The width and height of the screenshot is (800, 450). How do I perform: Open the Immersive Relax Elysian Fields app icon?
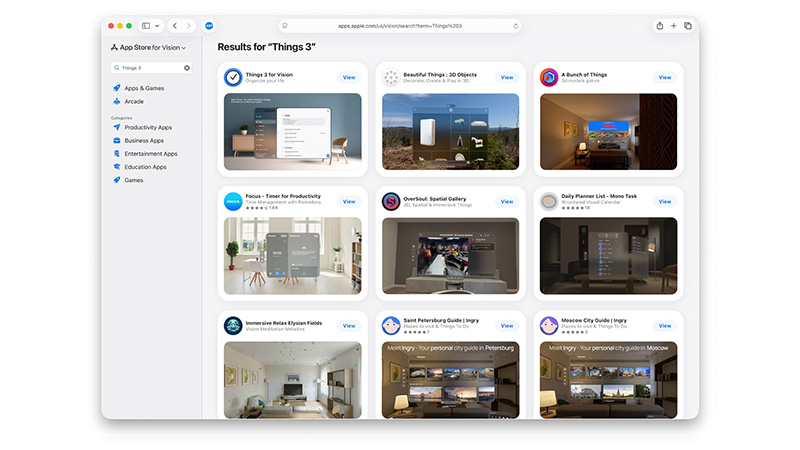click(233, 326)
